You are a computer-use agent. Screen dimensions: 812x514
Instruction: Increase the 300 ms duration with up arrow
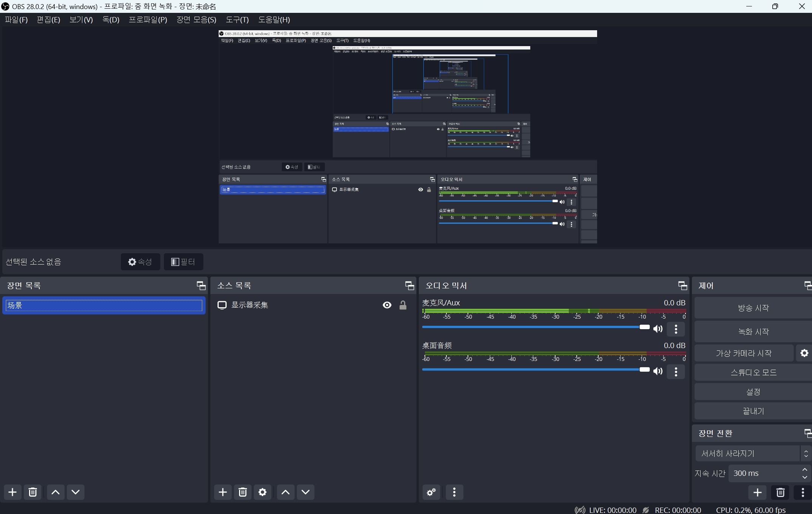click(x=805, y=469)
